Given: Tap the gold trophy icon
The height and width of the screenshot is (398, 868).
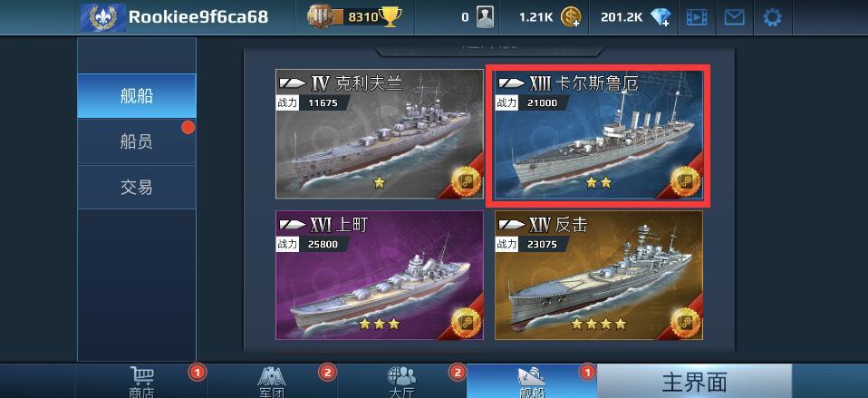Looking at the screenshot, I should point(391,17).
